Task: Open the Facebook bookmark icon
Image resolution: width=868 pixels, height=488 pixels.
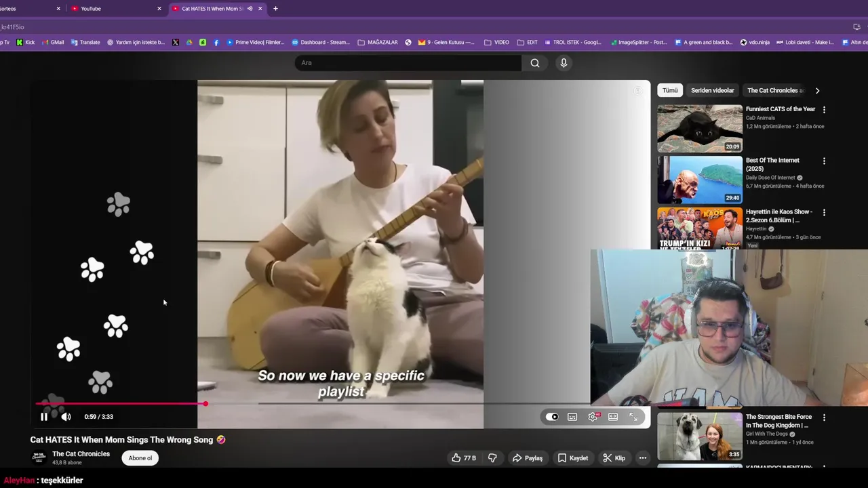Action: pos(216,42)
